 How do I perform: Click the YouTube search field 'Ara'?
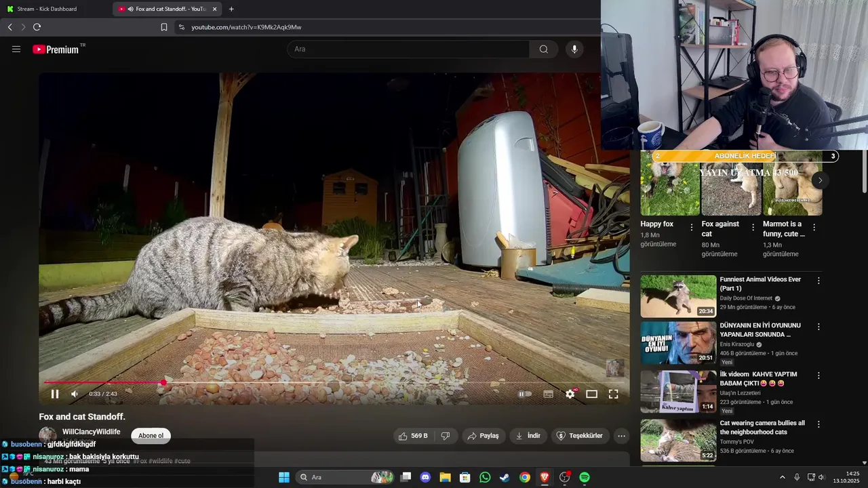coord(408,49)
